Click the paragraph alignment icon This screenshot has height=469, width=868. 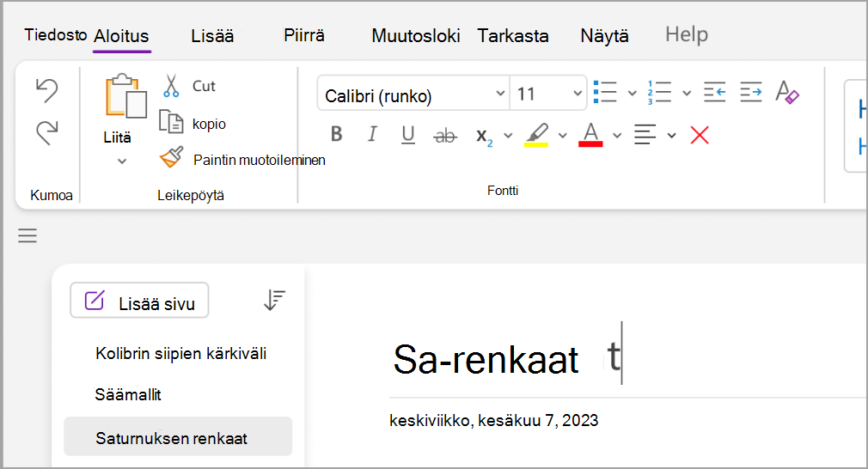pyautogui.click(x=645, y=134)
